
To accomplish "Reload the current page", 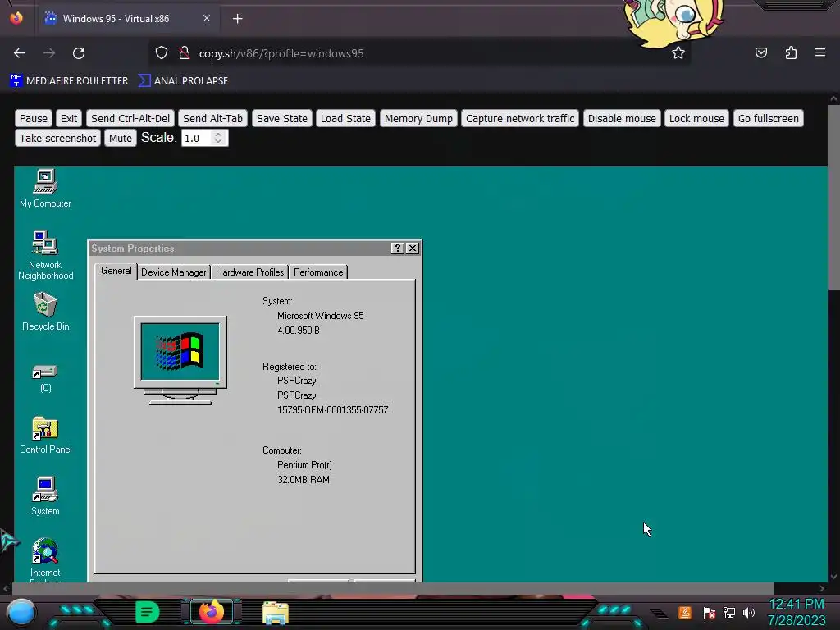I will click(x=79, y=53).
